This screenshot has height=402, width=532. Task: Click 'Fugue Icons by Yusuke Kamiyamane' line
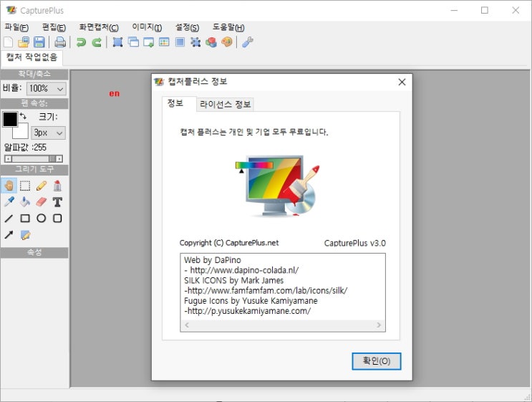251,301
